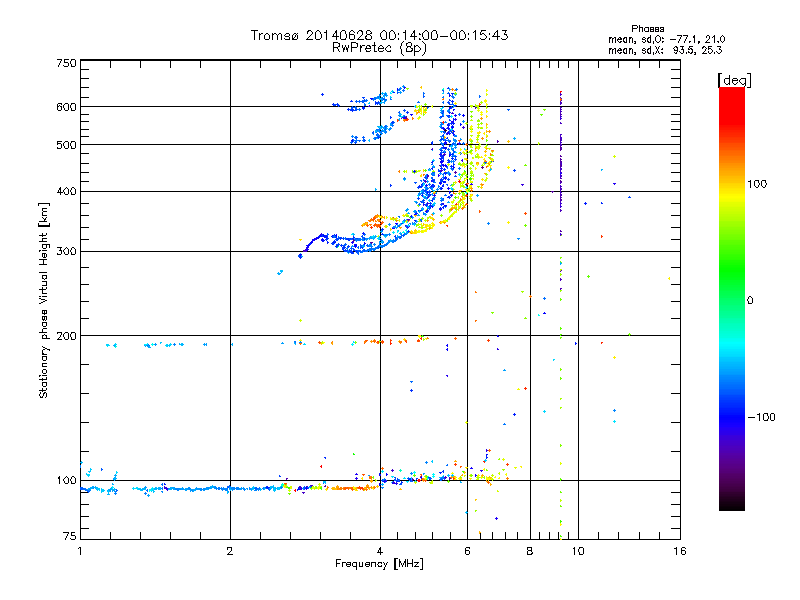800x600 pixels.
Task: Click the 'Phases' header text
Action: 647,29
